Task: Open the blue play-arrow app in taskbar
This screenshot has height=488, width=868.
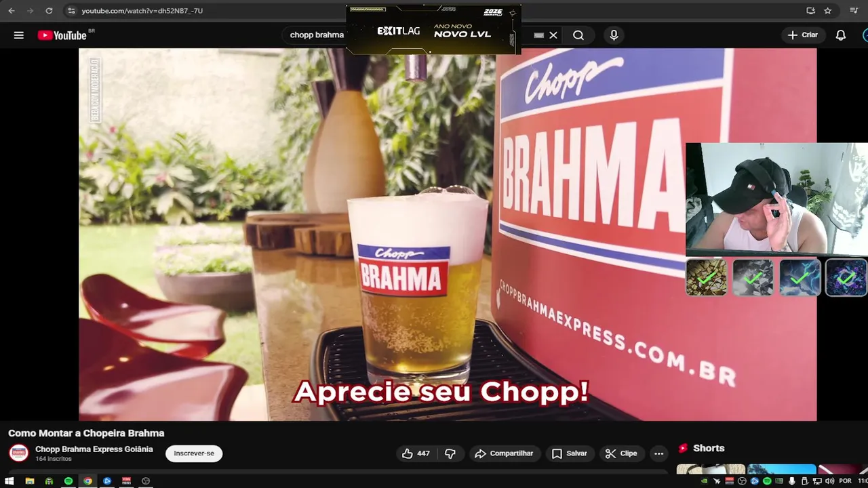Action: [107, 481]
